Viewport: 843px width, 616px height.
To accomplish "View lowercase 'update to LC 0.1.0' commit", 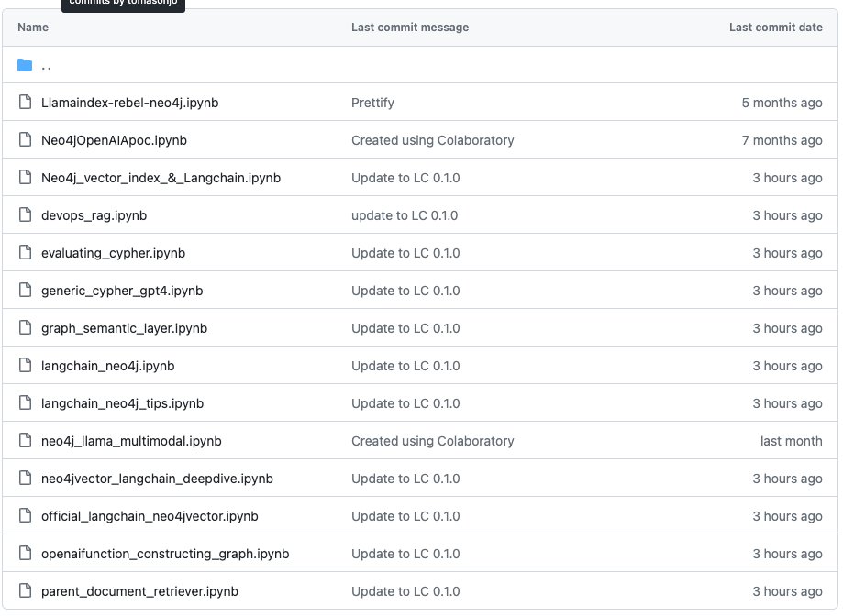I will pos(405,215).
